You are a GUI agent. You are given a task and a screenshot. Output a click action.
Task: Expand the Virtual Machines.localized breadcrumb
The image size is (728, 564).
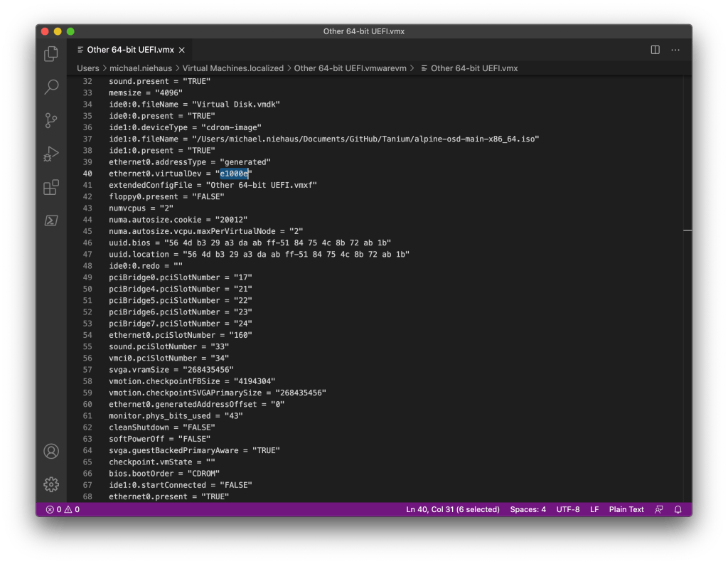[x=232, y=68]
